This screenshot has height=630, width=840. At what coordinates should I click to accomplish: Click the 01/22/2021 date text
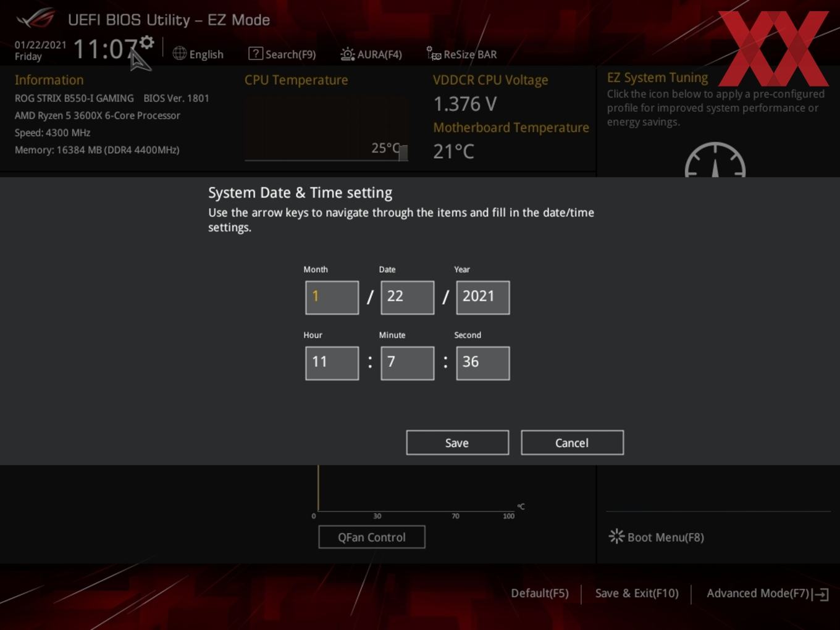coord(41,45)
